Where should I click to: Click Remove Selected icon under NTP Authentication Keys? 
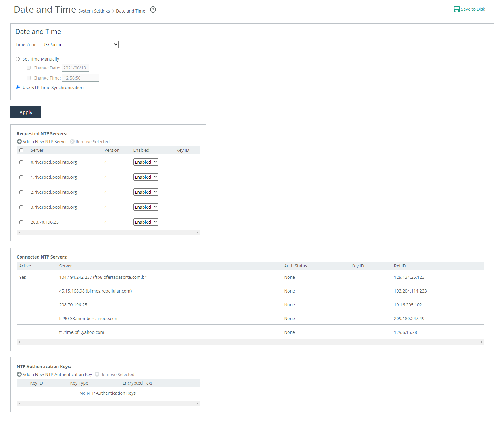(97, 375)
